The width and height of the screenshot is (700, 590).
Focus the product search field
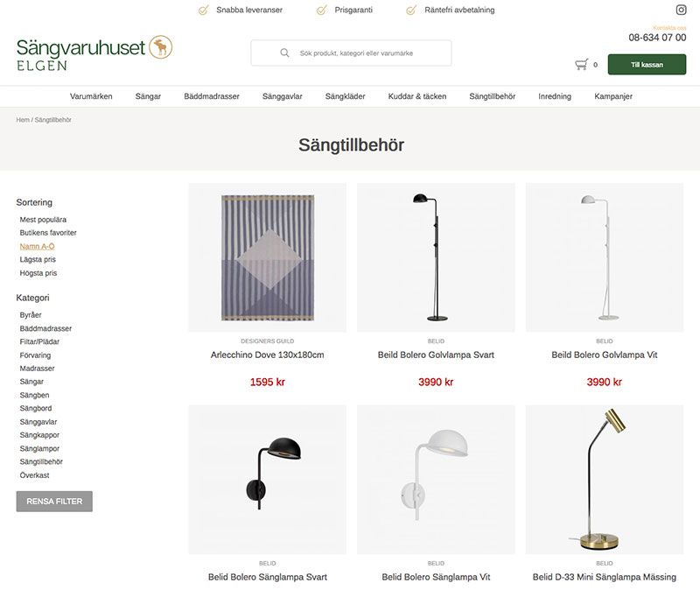click(x=351, y=53)
